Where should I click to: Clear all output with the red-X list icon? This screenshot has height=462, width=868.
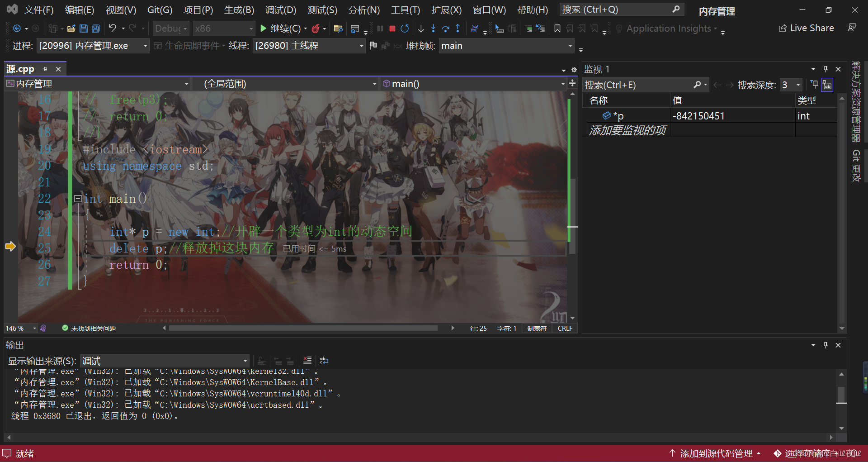tap(307, 361)
